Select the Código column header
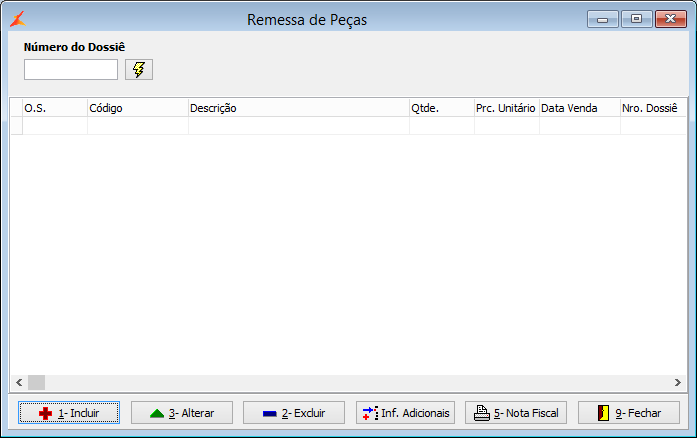 click(x=138, y=108)
